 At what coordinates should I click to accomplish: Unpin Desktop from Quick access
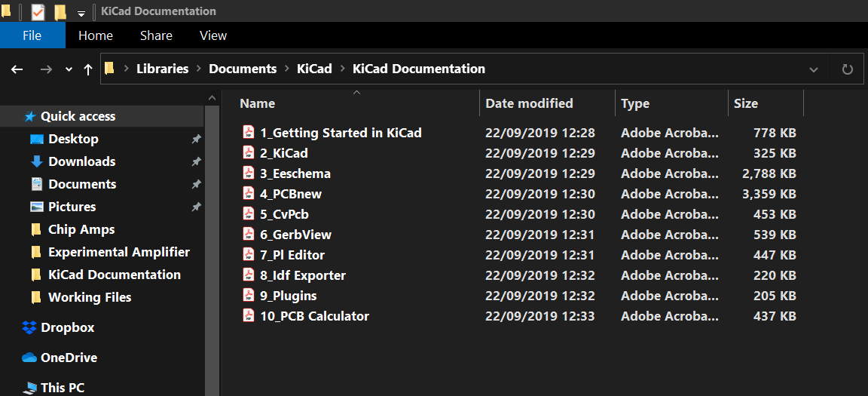point(196,139)
